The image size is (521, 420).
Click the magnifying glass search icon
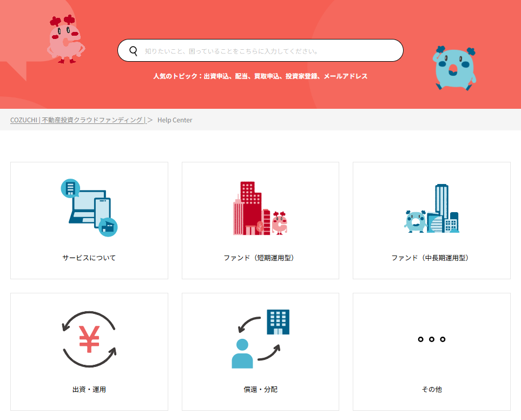[133, 51]
